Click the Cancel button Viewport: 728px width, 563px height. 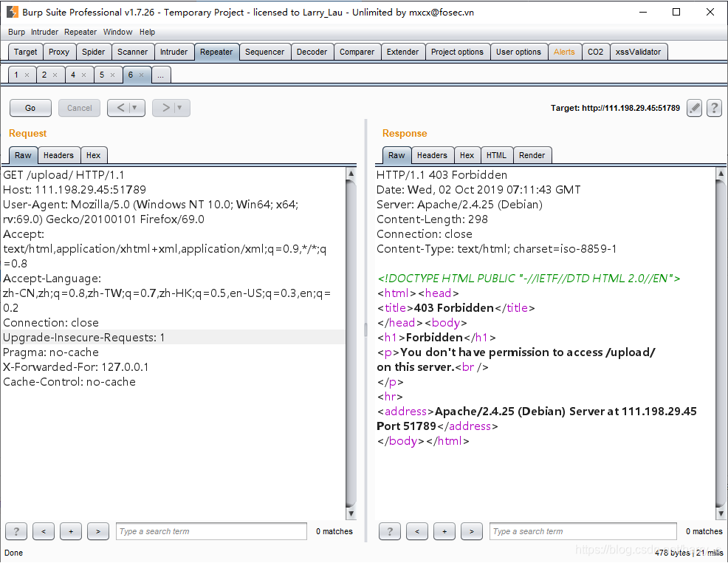[x=80, y=108]
